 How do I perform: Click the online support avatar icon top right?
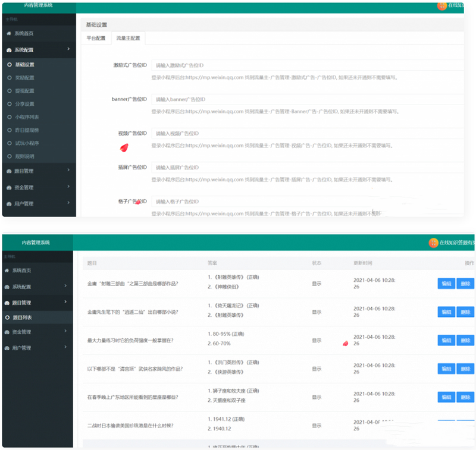[441, 6]
